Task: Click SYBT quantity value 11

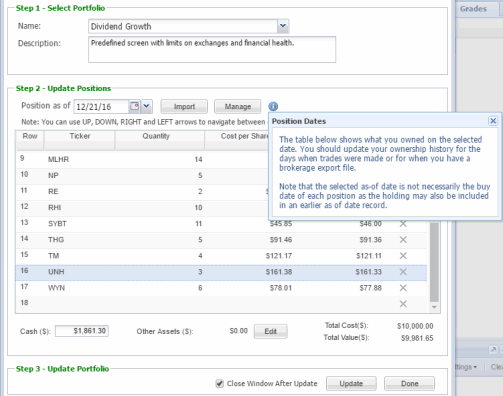Action: (199, 224)
